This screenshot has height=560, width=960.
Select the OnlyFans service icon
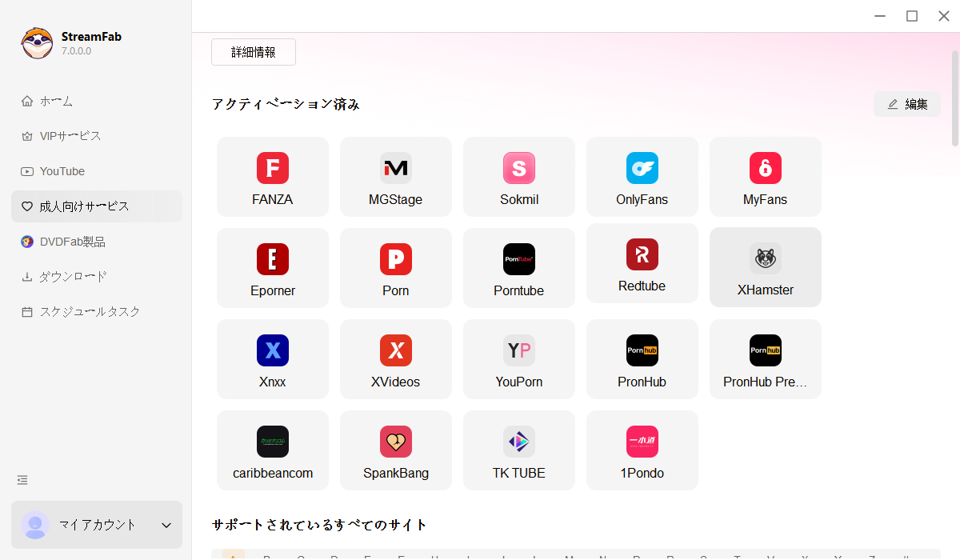pyautogui.click(x=642, y=176)
